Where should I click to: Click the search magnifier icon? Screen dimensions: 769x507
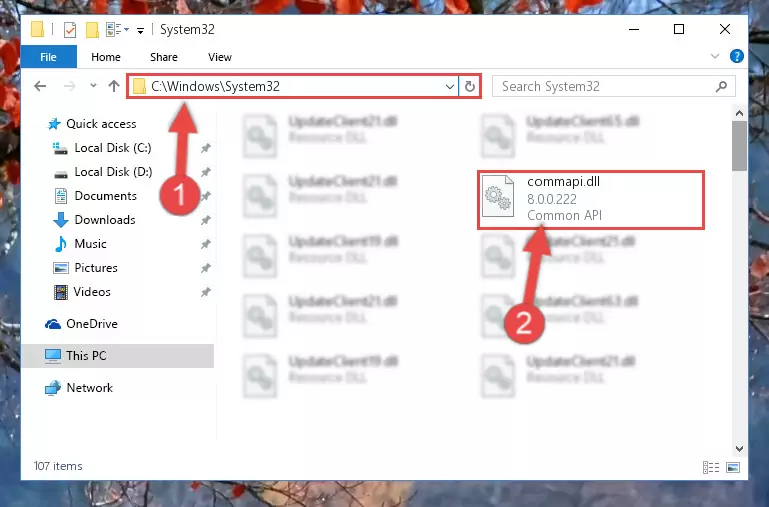point(721,87)
